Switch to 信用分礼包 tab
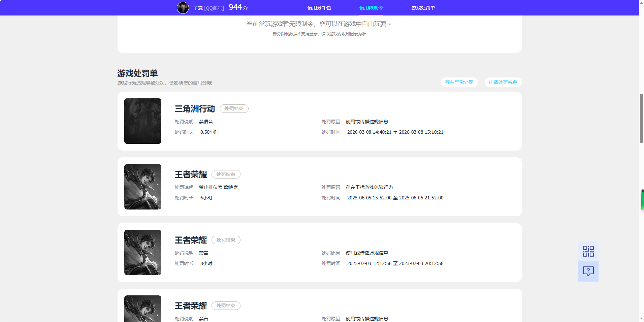The image size is (644, 322). [x=319, y=8]
